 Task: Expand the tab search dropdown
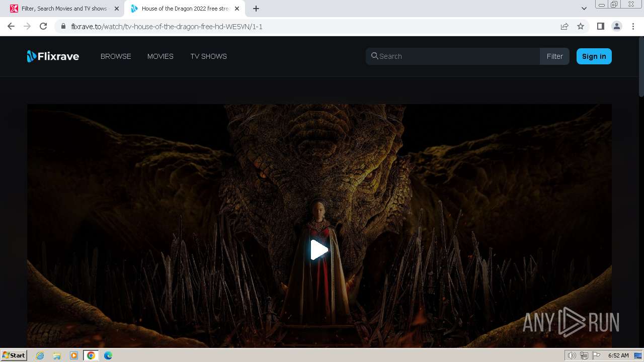pos(584,9)
